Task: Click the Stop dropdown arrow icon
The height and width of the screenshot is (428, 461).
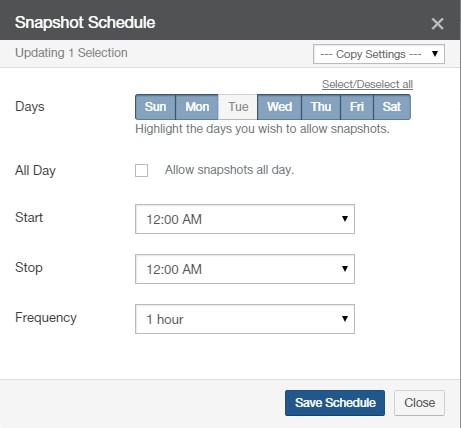Action: coord(345,269)
